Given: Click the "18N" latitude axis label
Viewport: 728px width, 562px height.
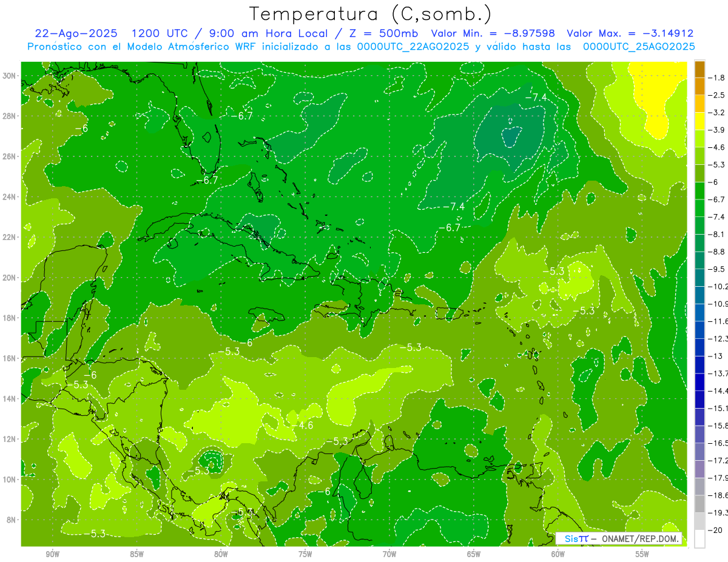Looking at the screenshot, I should point(10,318).
